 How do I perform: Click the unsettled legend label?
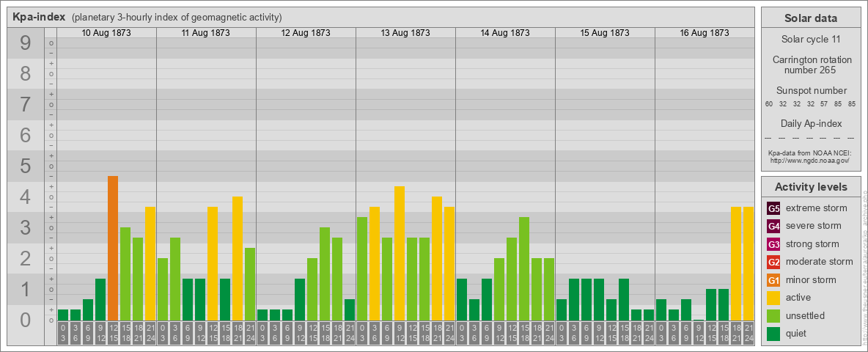805,315
